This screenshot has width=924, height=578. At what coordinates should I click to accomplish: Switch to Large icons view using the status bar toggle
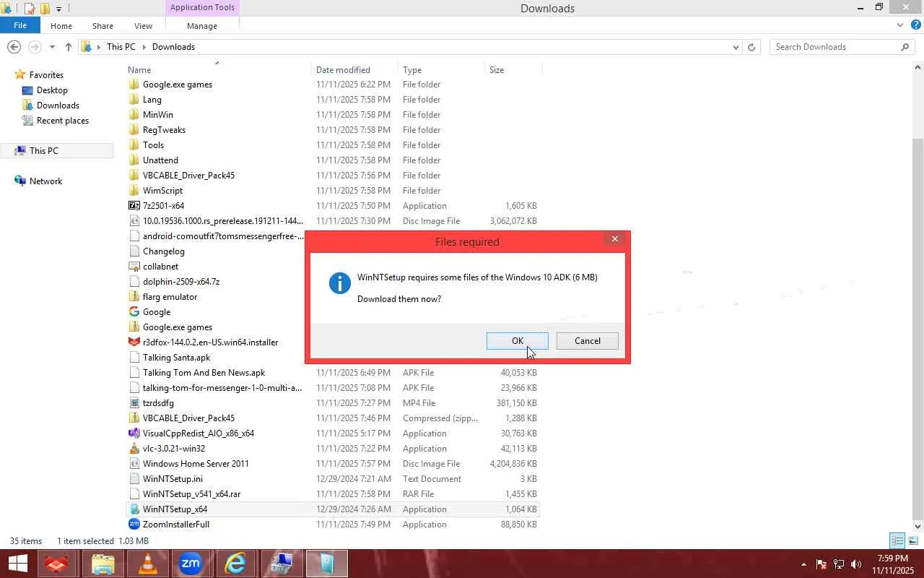pos(913,541)
